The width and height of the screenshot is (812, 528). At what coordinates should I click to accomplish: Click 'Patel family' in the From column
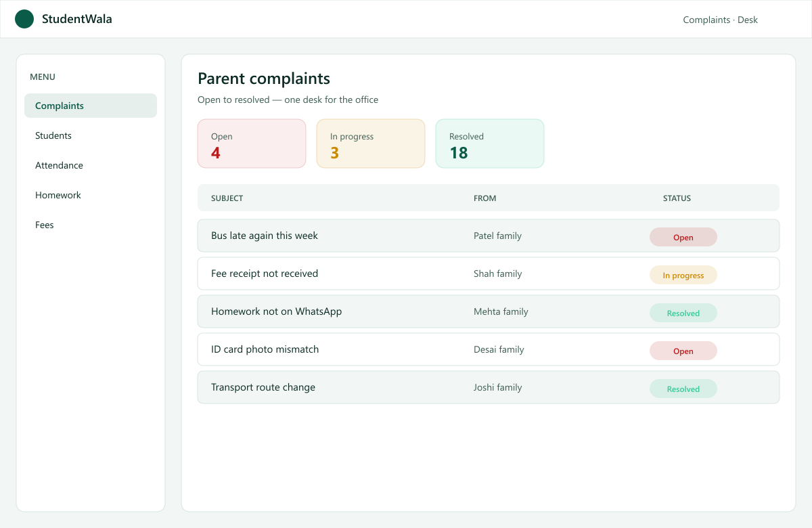pyautogui.click(x=497, y=236)
